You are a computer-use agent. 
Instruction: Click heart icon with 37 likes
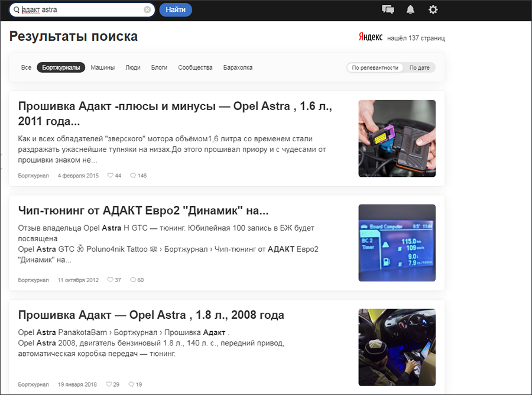[x=111, y=280]
